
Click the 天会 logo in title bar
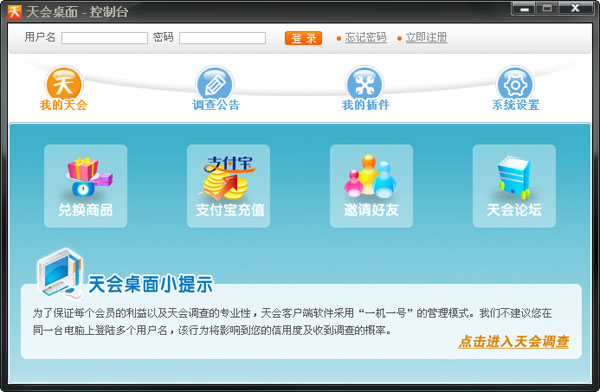(x=15, y=12)
